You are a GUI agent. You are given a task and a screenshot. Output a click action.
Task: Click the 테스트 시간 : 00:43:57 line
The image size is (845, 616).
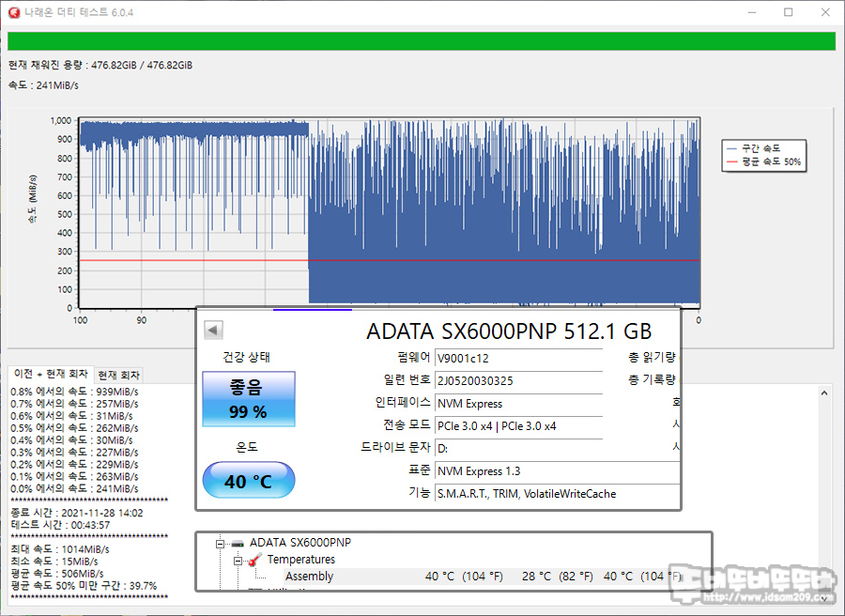point(60,525)
